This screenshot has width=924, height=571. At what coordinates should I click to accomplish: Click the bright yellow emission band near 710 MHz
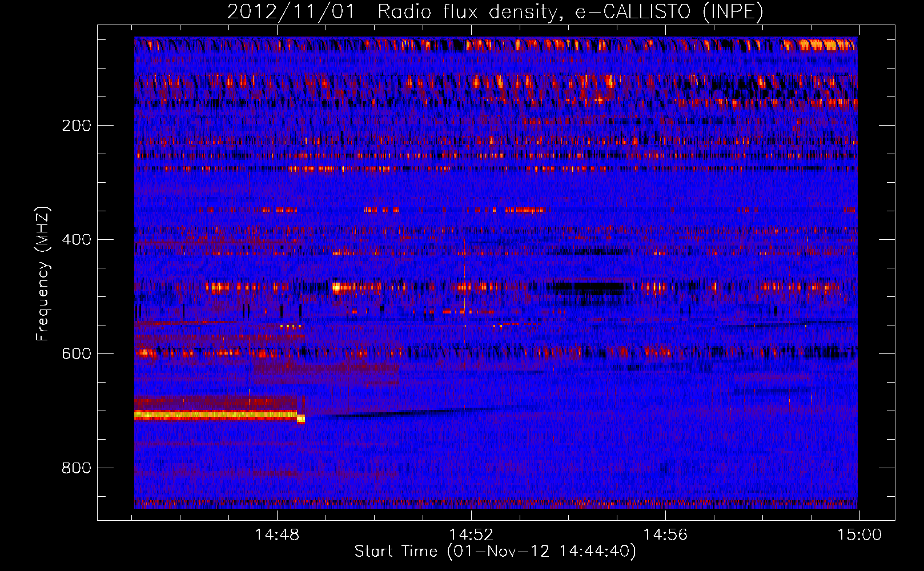(219, 415)
